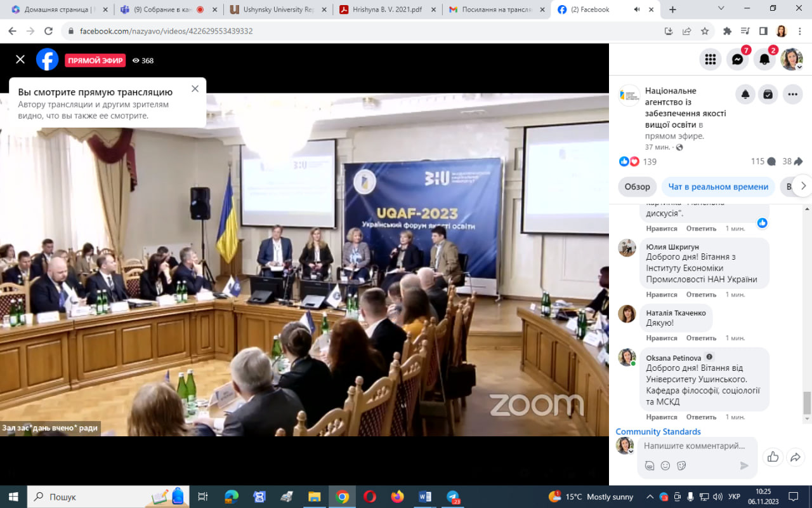The image size is (812, 508).
Task: Open Messenger chats
Action: (738, 60)
